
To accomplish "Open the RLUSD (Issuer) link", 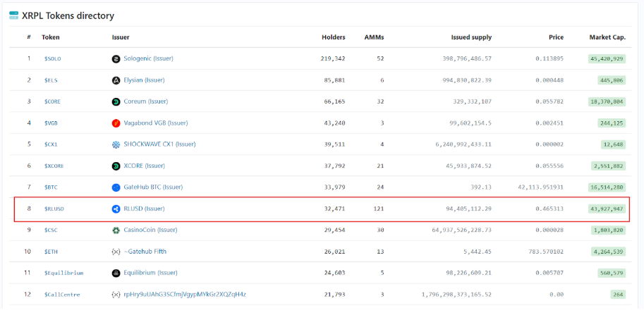I will coord(144,209).
